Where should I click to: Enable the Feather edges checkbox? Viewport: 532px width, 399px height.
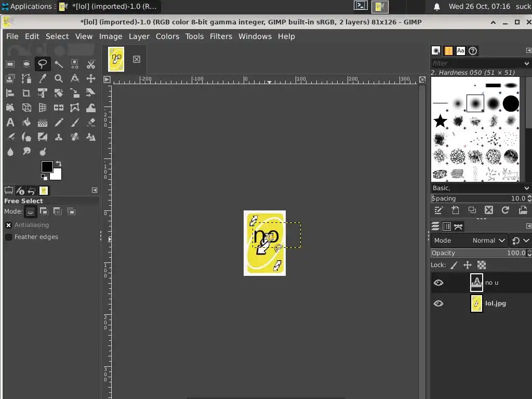[9, 237]
